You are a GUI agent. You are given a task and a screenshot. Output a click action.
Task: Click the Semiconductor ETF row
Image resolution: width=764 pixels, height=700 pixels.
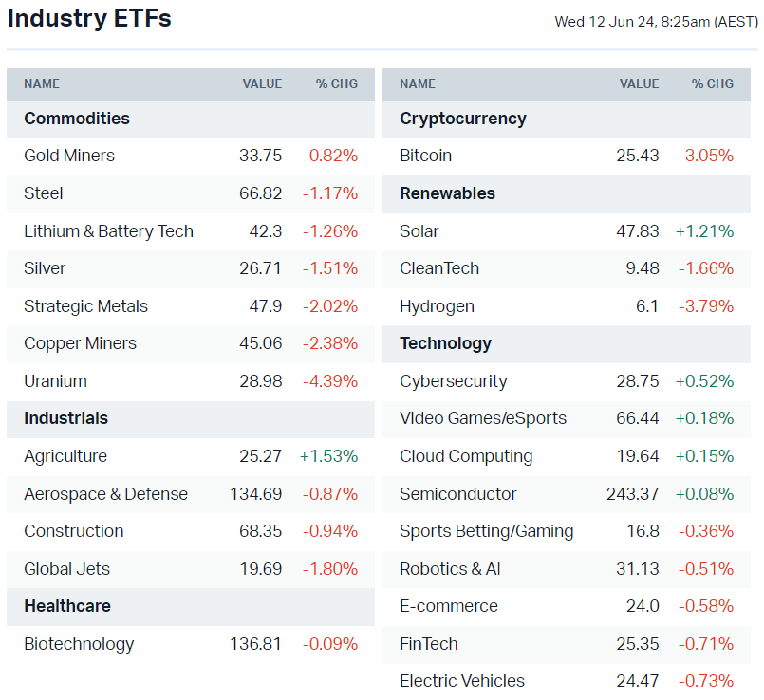(457, 494)
